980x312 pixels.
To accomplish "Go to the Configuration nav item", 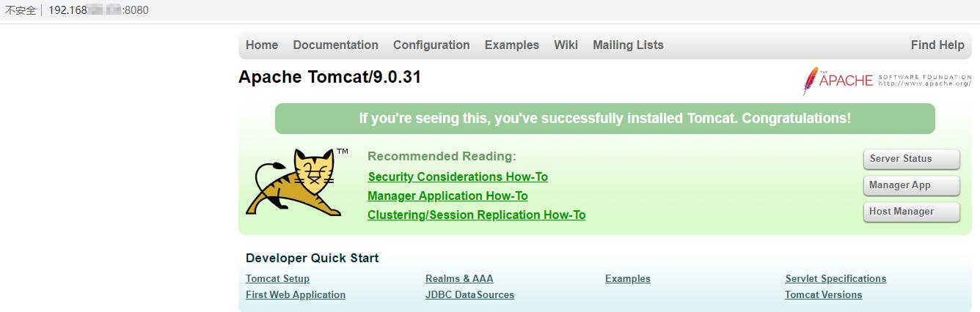I will (431, 45).
